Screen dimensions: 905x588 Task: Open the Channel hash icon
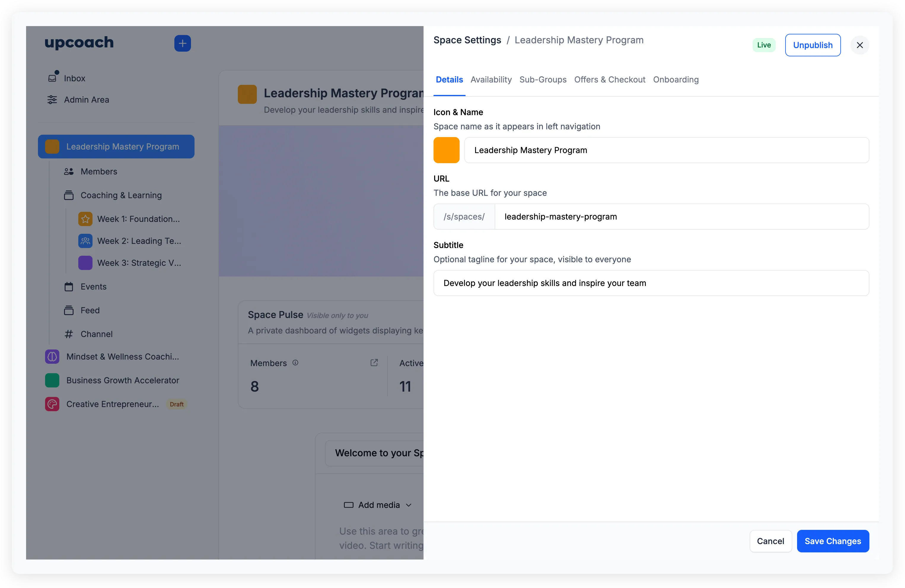pyautogui.click(x=69, y=334)
